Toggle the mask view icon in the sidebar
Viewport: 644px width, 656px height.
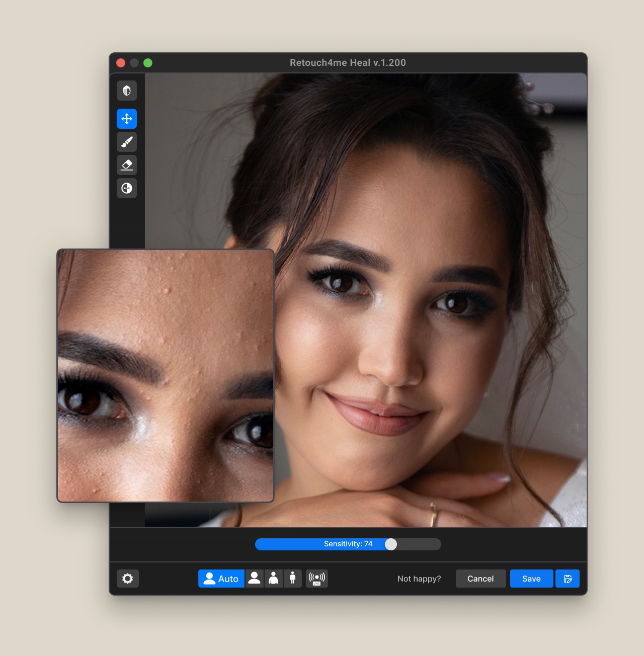[127, 91]
